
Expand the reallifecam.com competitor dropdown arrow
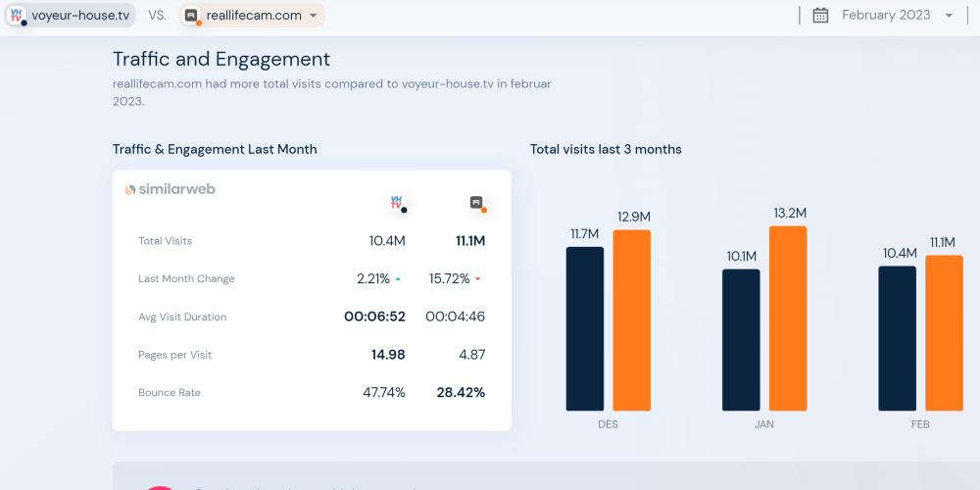point(313,16)
